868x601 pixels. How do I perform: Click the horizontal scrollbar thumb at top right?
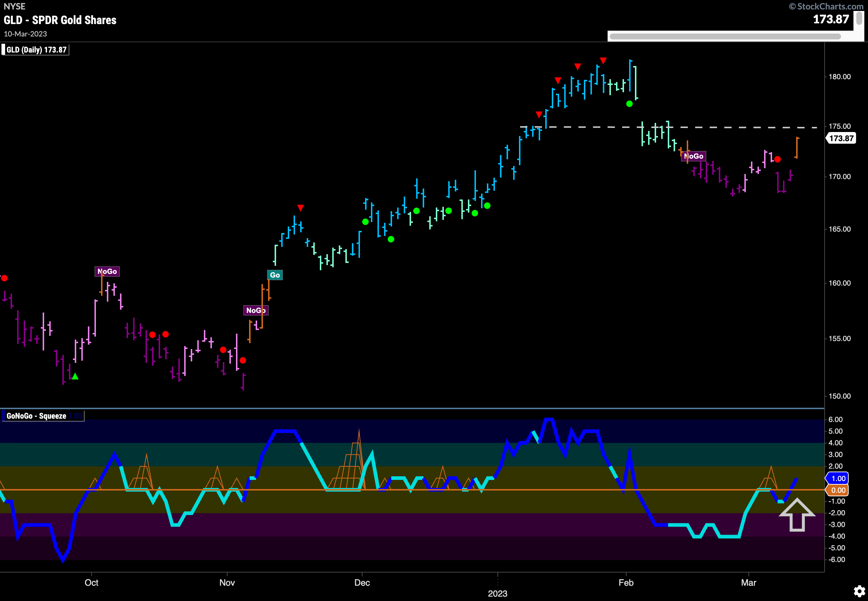725,36
